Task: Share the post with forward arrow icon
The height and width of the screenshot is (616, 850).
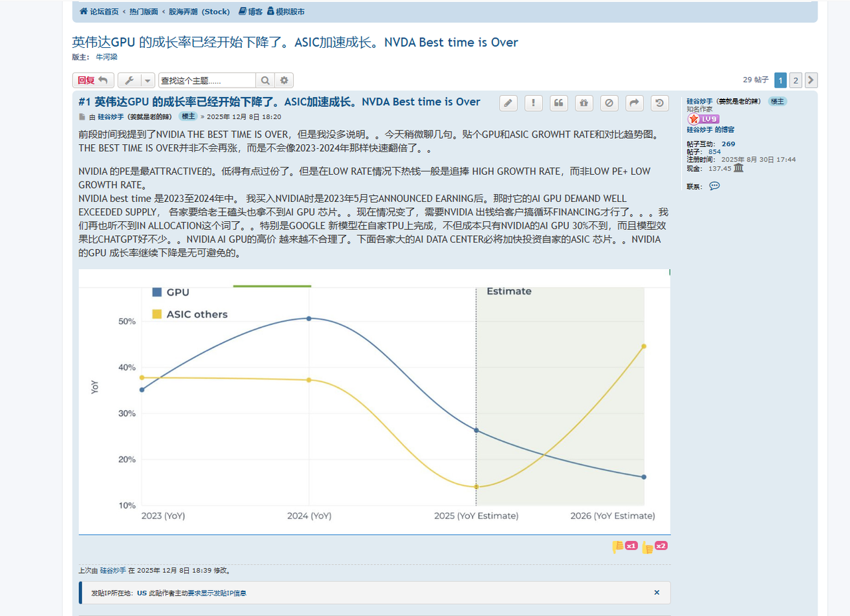Action: (635, 103)
